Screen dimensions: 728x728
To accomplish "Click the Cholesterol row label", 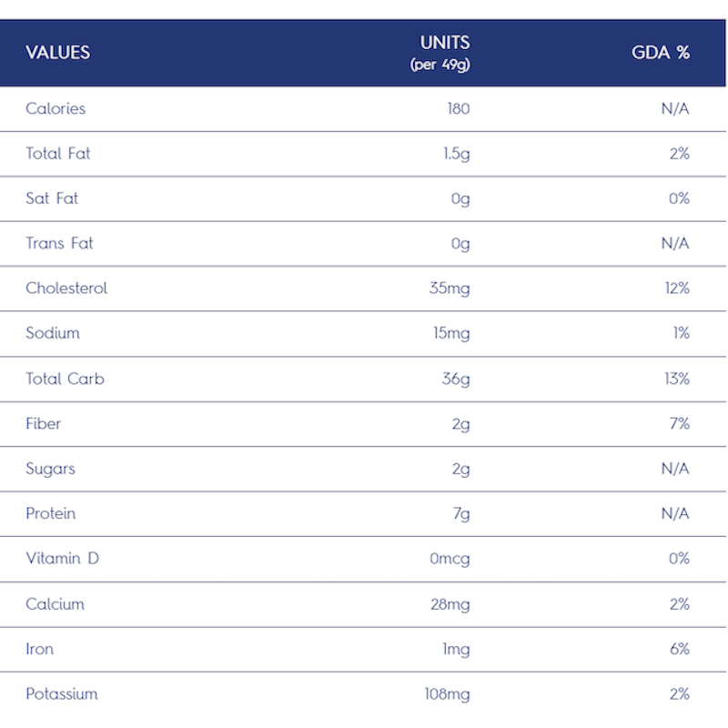I will [66, 288].
